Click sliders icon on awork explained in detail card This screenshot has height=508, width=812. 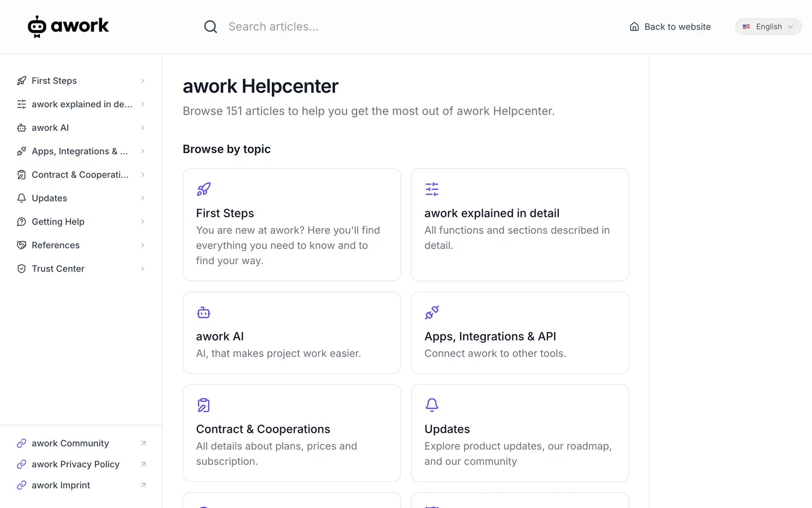tap(432, 189)
